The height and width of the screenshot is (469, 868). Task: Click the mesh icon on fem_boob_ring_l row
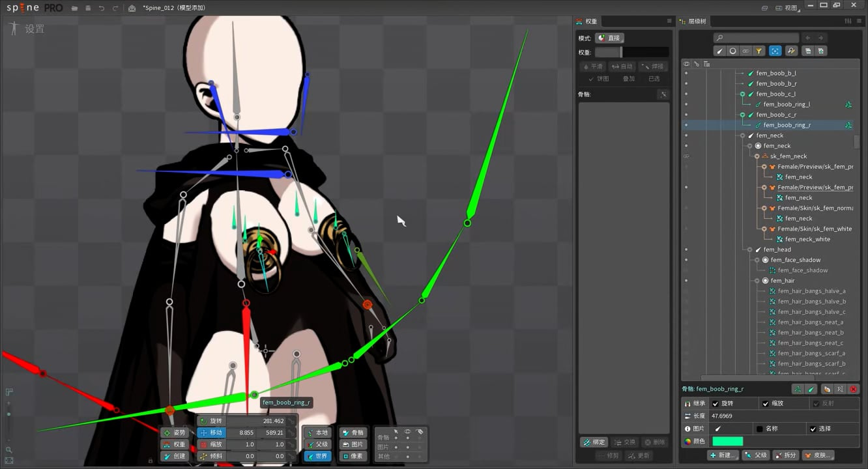(x=848, y=104)
